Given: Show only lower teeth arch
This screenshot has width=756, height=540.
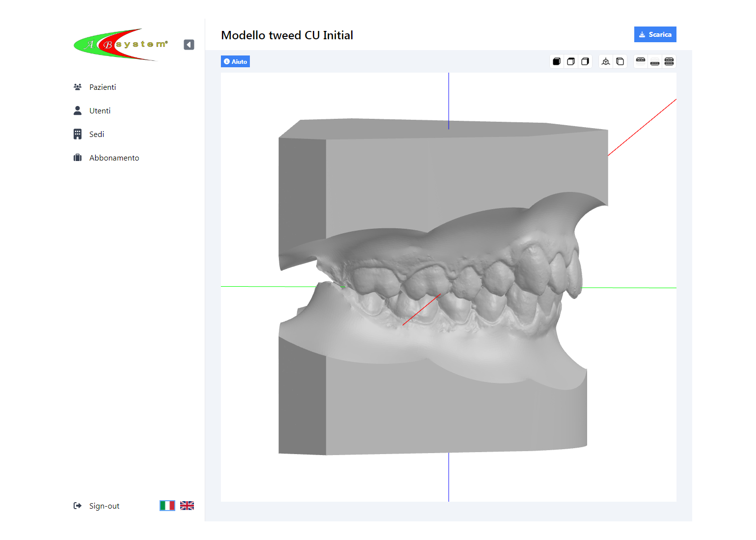Looking at the screenshot, I should pyautogui.click(x=655, y=61).
